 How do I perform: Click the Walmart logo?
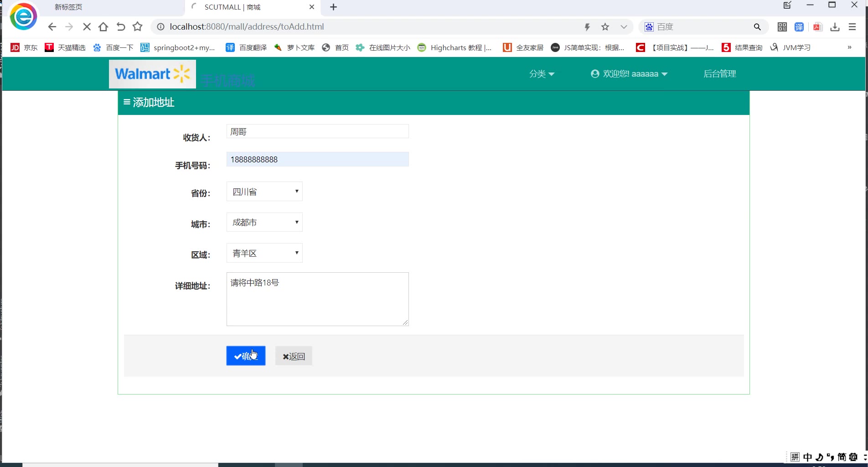tap(152, 74)
